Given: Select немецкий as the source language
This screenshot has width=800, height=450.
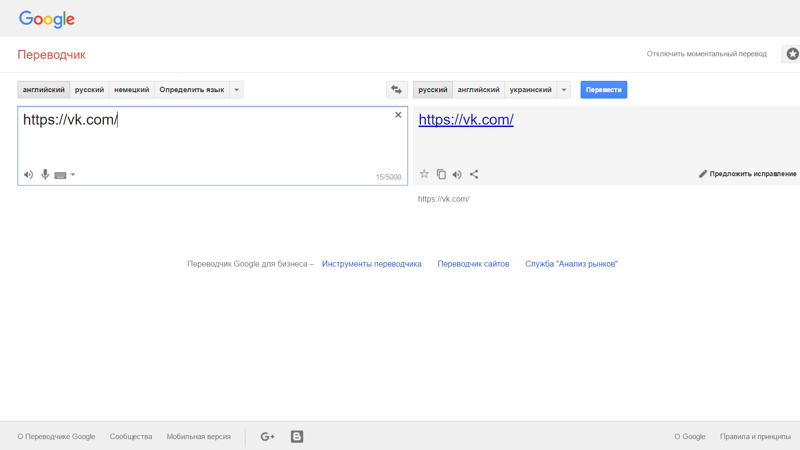Looking at the screenshot, I should pos(132,90).
